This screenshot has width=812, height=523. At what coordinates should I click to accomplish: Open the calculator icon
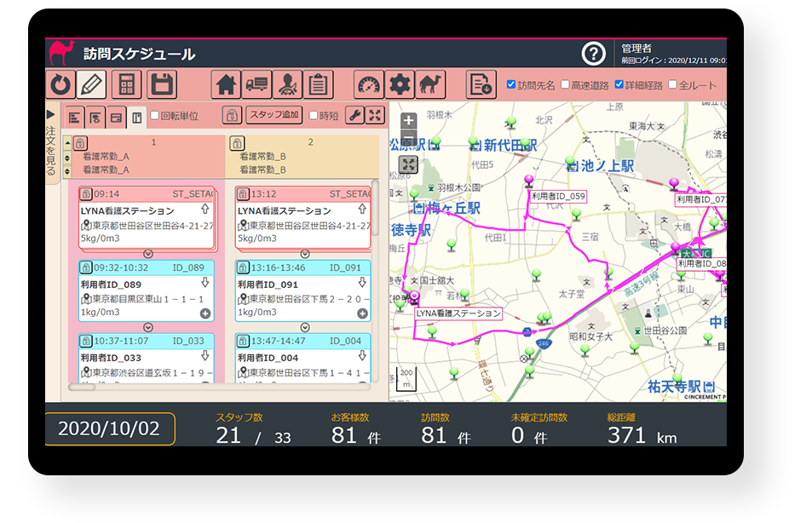(x=126, y=84)
